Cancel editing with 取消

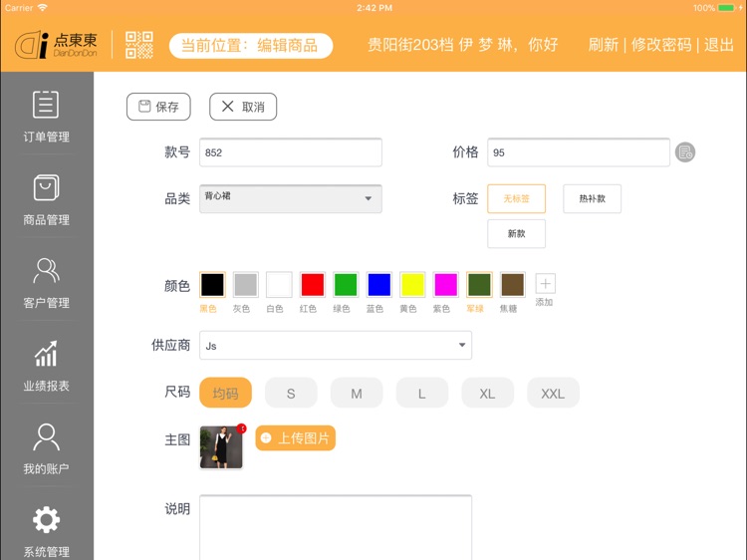(x=243, y=107)
